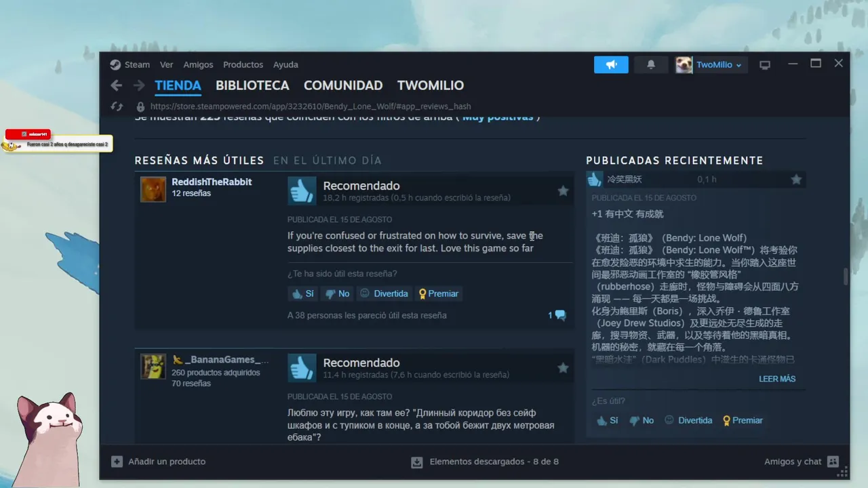The height and width of the screenshot is (488, 868).
Task: Switch to Big Picture mode icon
Action: 765,65
